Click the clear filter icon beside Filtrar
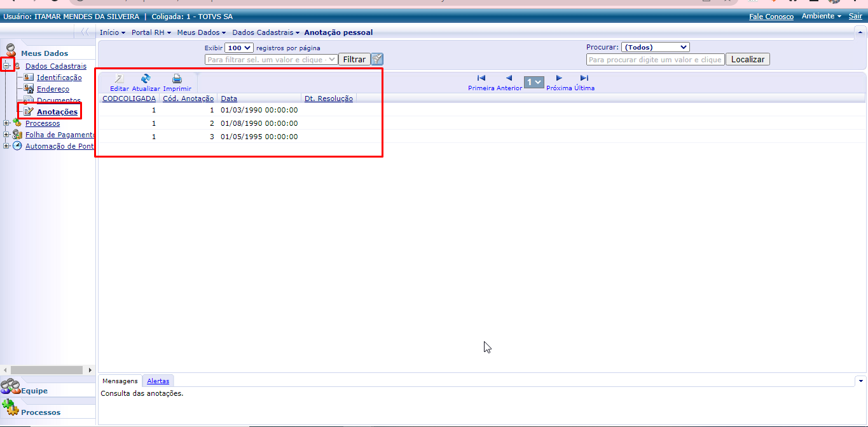The image size is (868, 427). [x=378, y=59]
